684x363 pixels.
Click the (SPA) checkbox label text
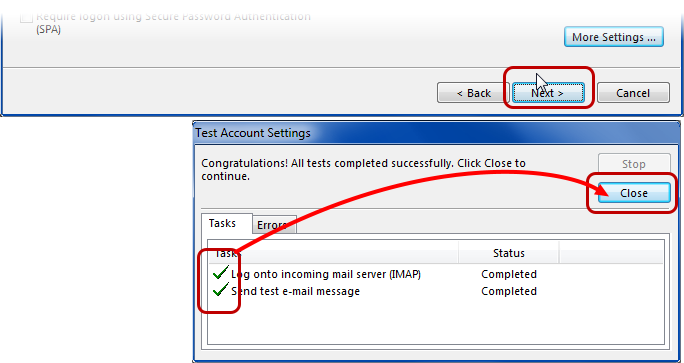pos(48,30)
